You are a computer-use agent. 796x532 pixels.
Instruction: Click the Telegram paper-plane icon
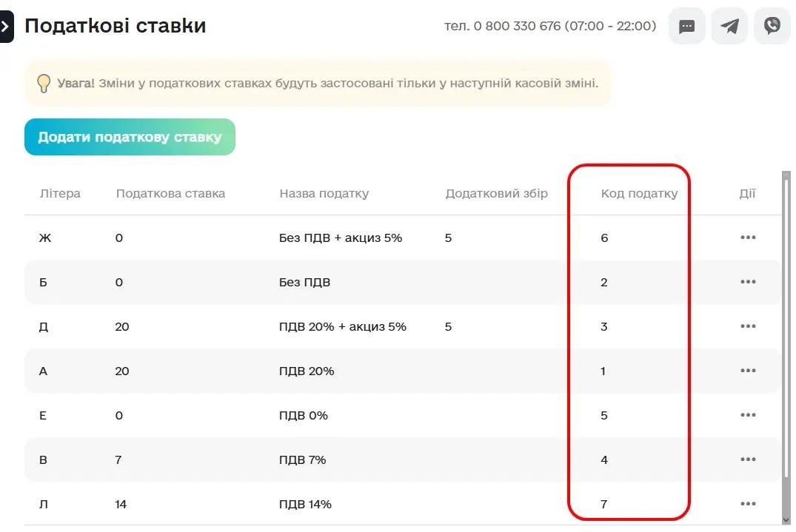729,26
